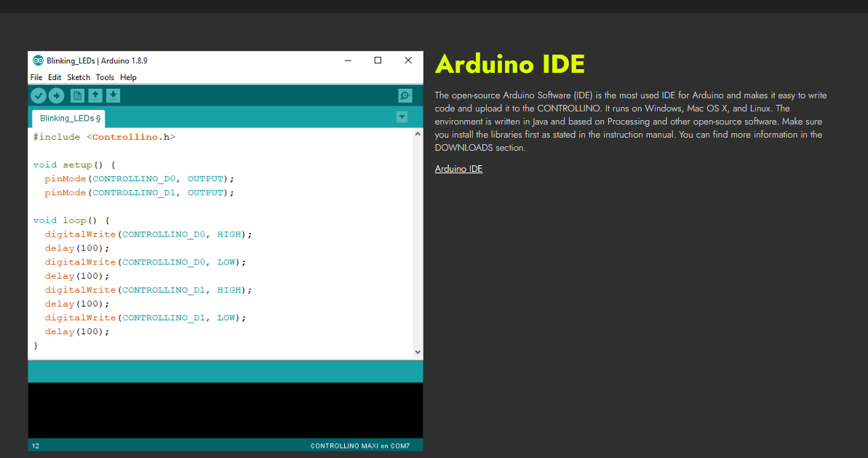Open the File menu
Image resolution: width=868 pixels, height=458 pixels.
pos(36,77)
